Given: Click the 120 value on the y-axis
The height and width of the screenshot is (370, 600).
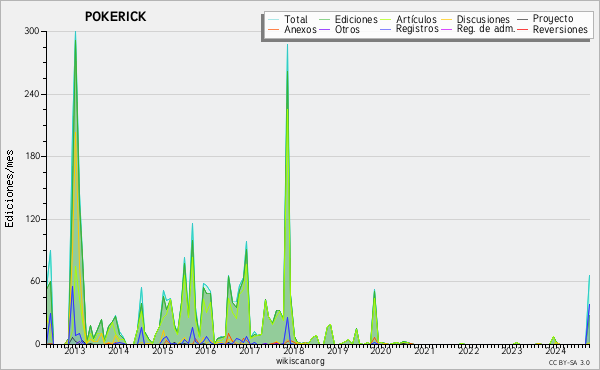Looking at the screenshot, I should [32, 219].
